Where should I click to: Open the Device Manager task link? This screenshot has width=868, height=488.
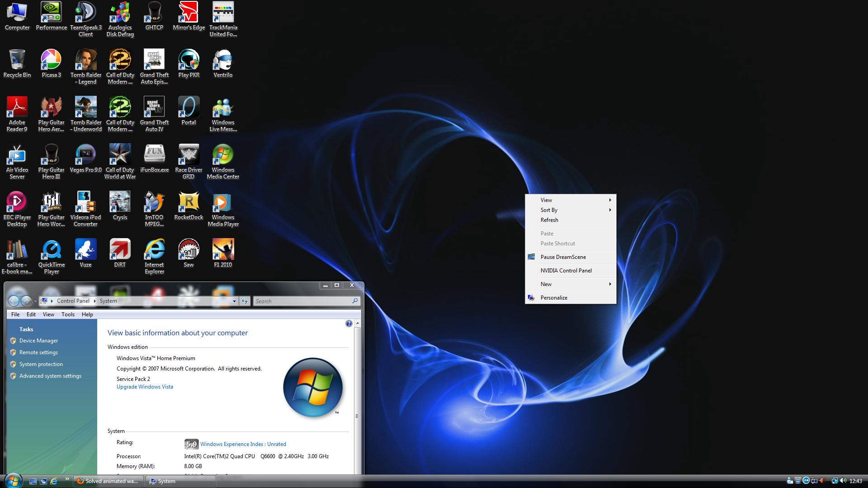pos(38,341)
